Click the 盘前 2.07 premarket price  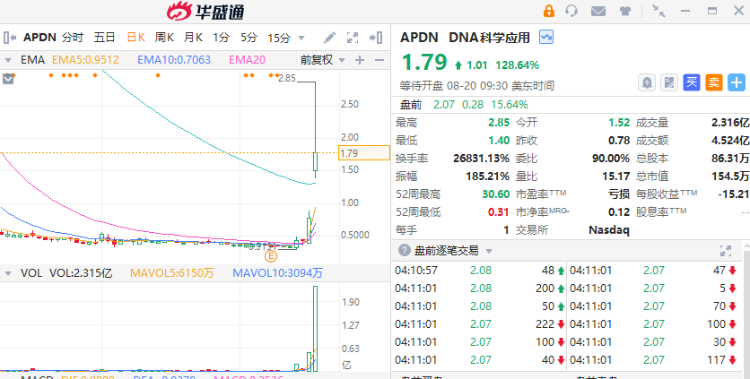tap(444, 104)
